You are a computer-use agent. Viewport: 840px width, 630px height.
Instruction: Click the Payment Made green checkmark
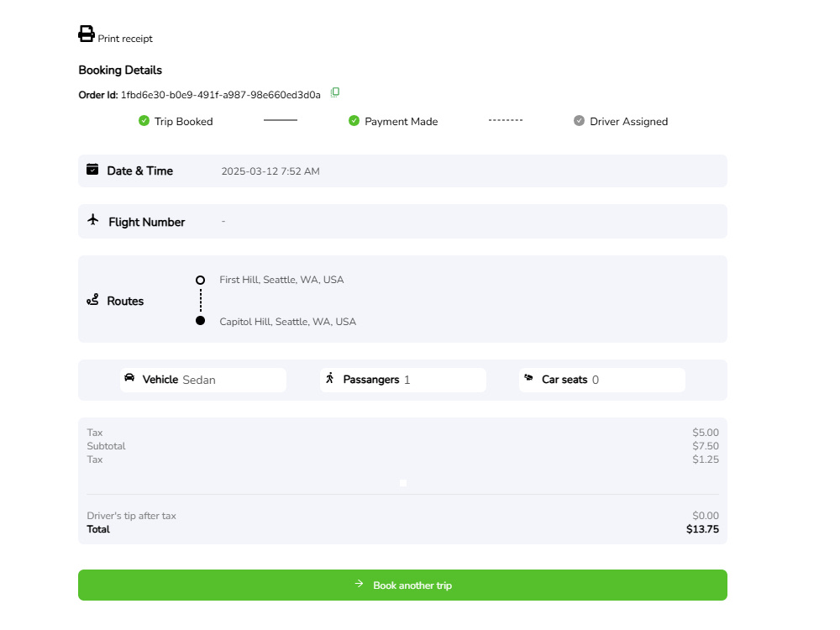[x=354, y=120]
